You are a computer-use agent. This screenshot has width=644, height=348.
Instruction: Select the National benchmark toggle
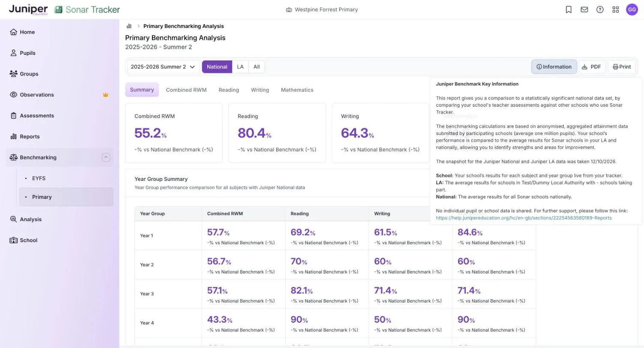pos(217,67)
